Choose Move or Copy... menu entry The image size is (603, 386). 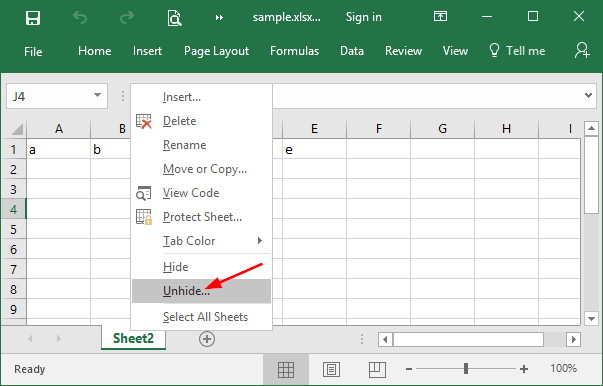(x=202, y=169)
